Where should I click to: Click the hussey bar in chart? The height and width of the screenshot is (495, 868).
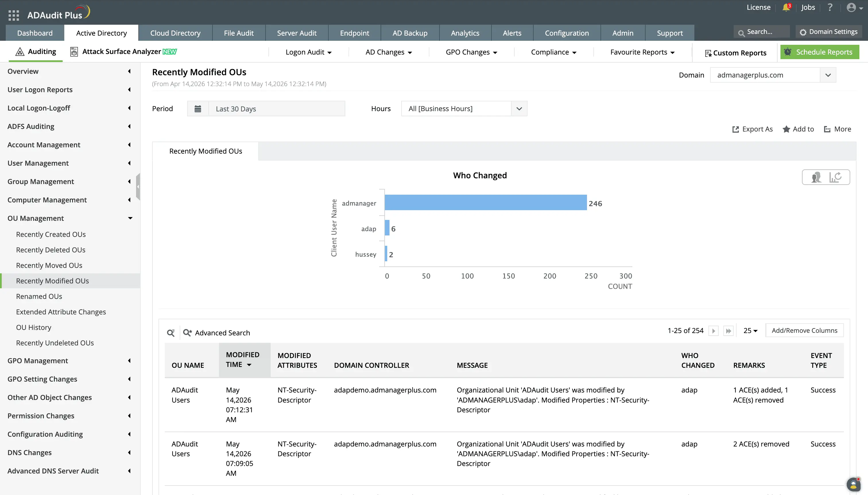pyautogui.click(x=386, y=254)
